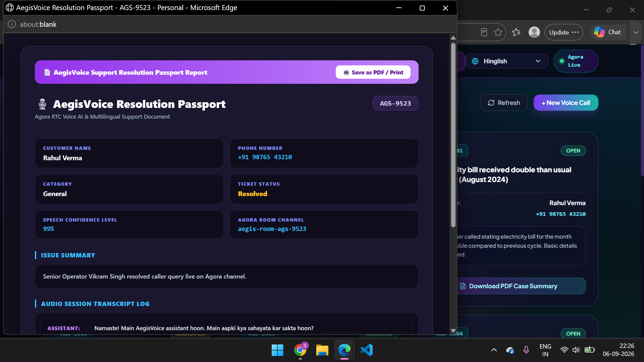Click the Resolved ticket status value
The height and width of the screenshot is (362, 644).
[253, 194]
